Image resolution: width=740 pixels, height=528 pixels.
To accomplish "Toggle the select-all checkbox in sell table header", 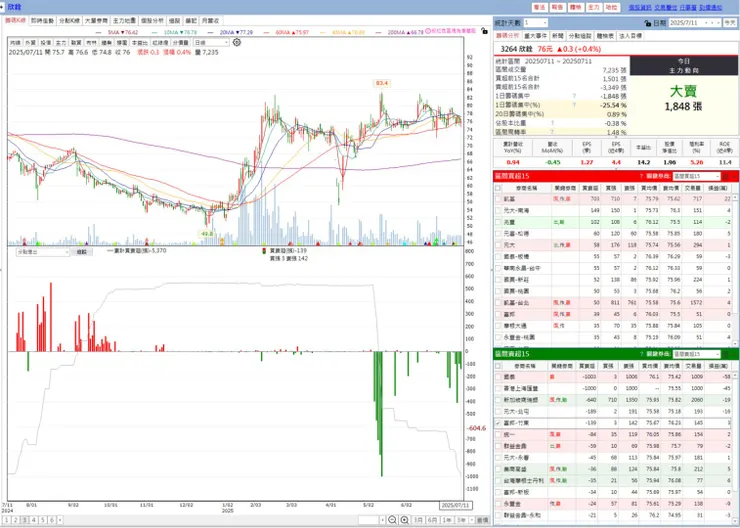I will coord(498,366).
